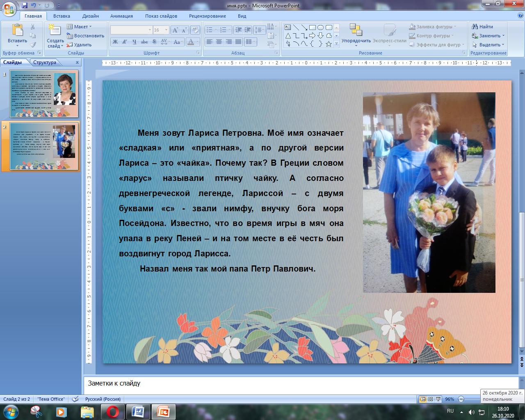Click the Delete slide (Удалить) icon

pyautogui.click(x=79, y=45)
